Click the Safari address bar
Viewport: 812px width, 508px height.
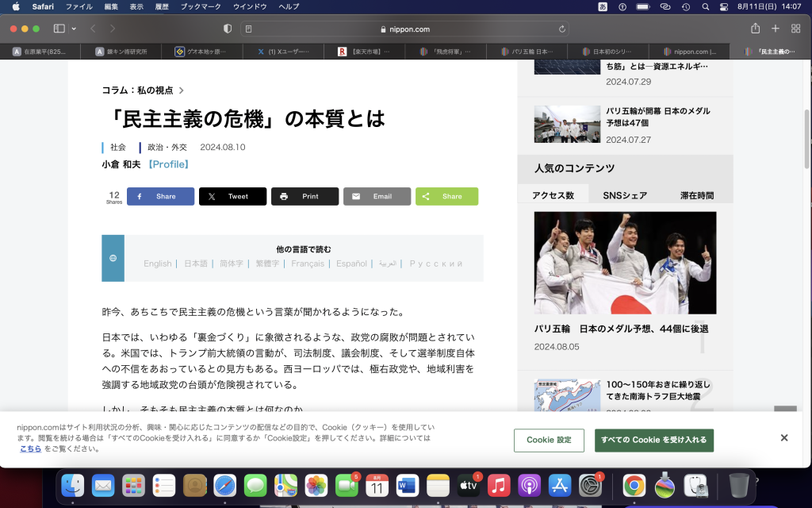(406, 29)
